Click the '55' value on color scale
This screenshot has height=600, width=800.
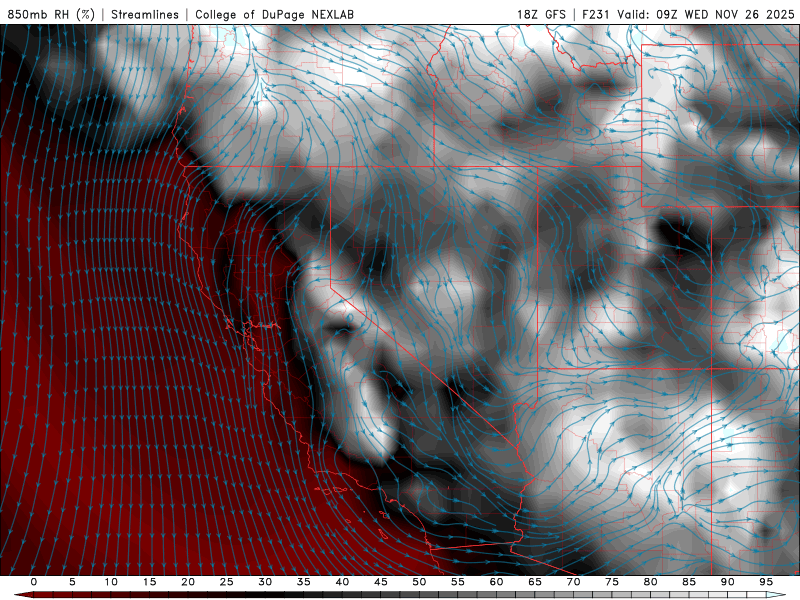[x=458, y=582]
